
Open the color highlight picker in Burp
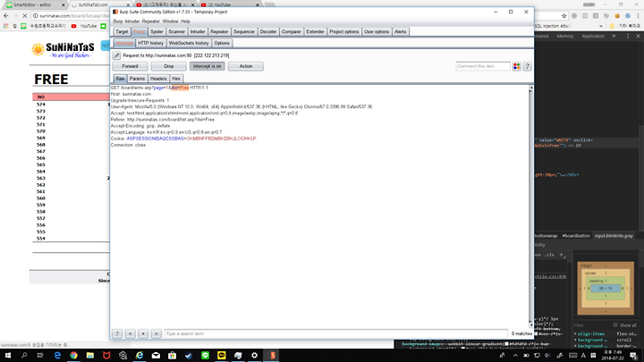pyautogui.click(x=517, y=66)
